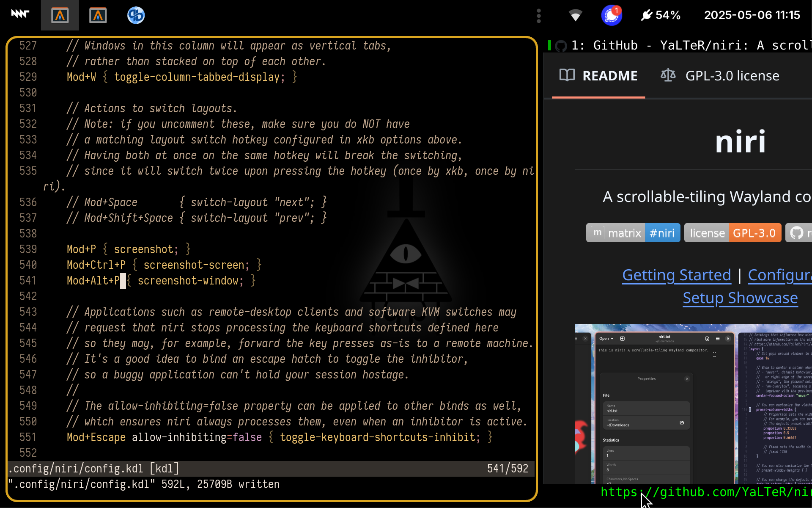812x508 pixels.
Task: Select the GitHub niri browser tab
Action: (x=680, y=45)
